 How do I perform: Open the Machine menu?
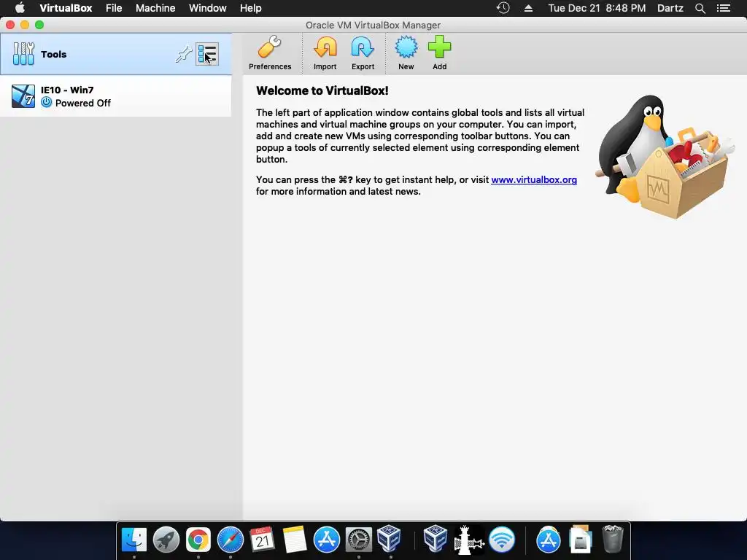155,8
